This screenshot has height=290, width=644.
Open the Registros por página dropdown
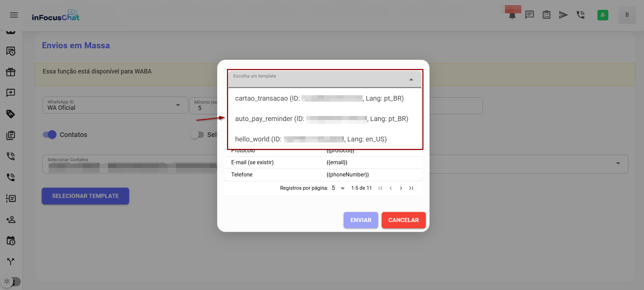point(338,188)
